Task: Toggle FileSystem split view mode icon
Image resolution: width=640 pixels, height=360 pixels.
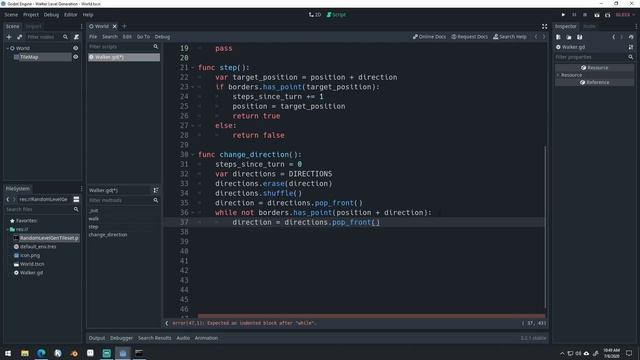Action: 76,199
